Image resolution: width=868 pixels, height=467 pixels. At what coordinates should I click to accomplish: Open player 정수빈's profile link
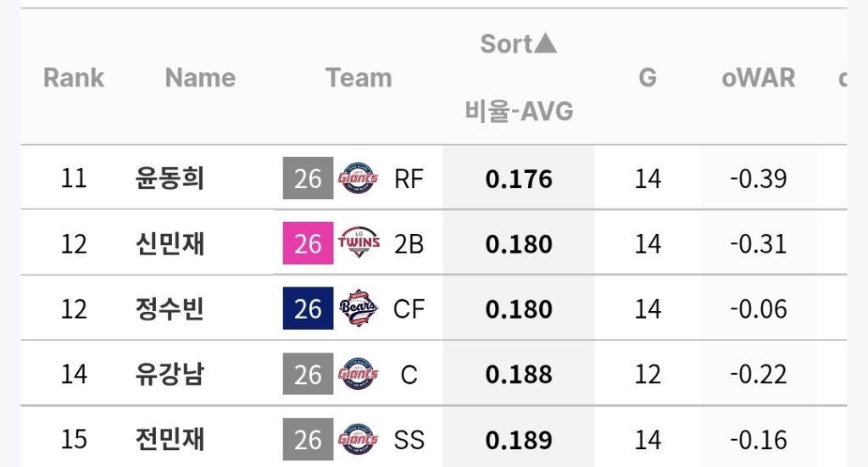[x=170, y=309]
